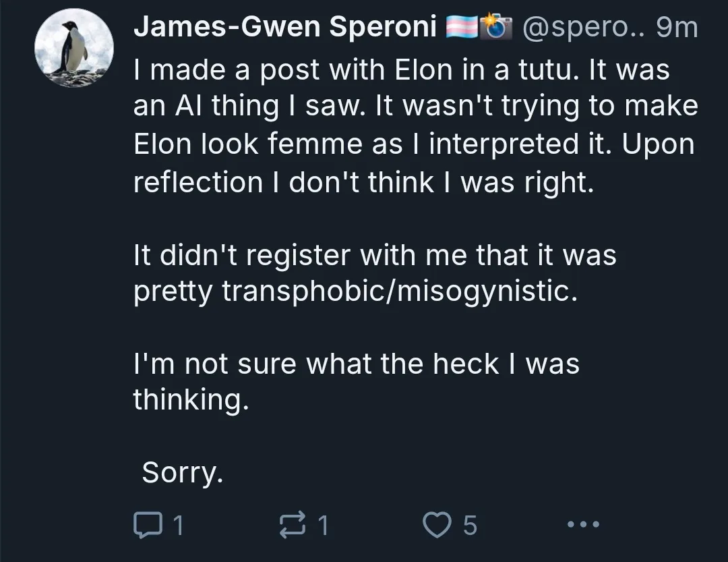Open James-Gwen Speroni's profile via display name
This screenshot has width=728, height=562.
click(285, 26)
